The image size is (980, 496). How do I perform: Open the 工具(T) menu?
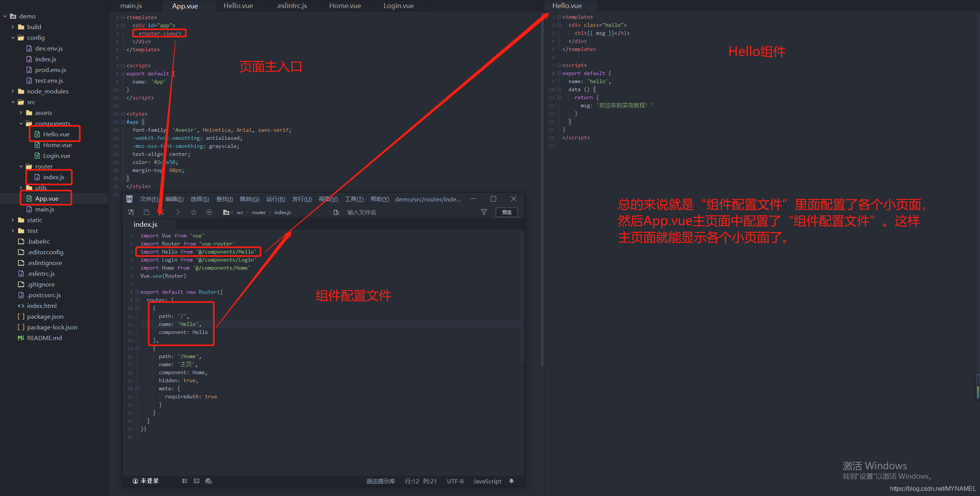(x=354, y=199)
